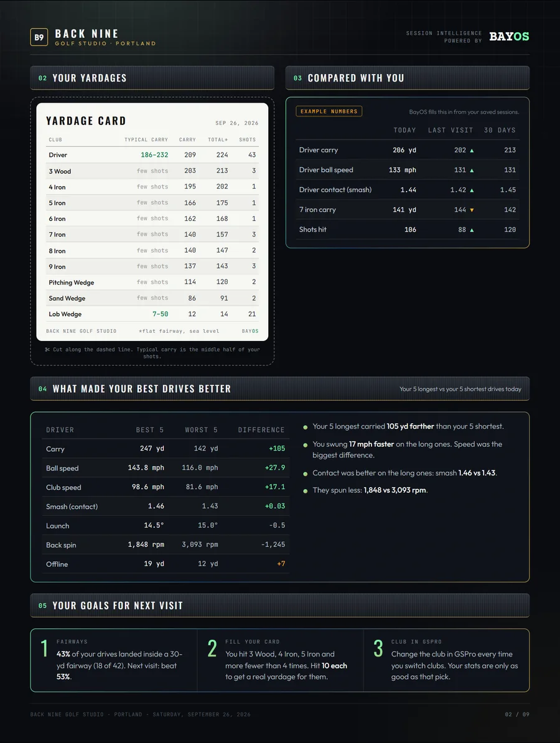Click the 'WORST 5' column header
The height and width of the screenshot is (743, 560).
tap(202, 430)
